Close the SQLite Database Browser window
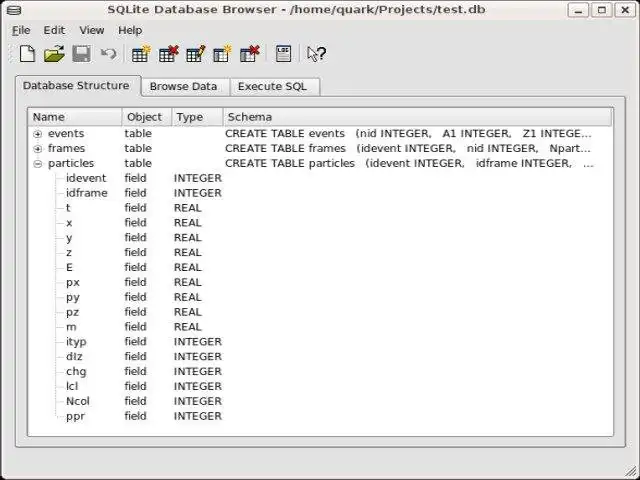Screen dimensions: 640x480 (x=625, y=10)
